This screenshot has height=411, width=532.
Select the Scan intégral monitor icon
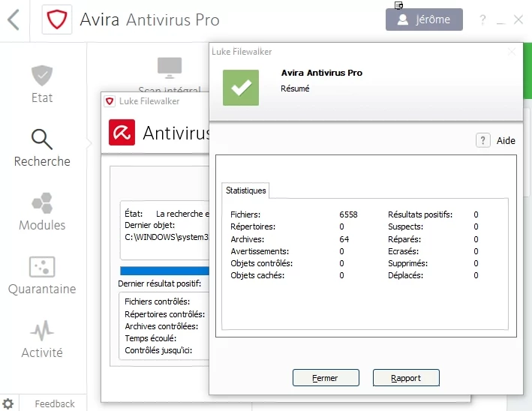pyautogui.click(x=170, y=67)
